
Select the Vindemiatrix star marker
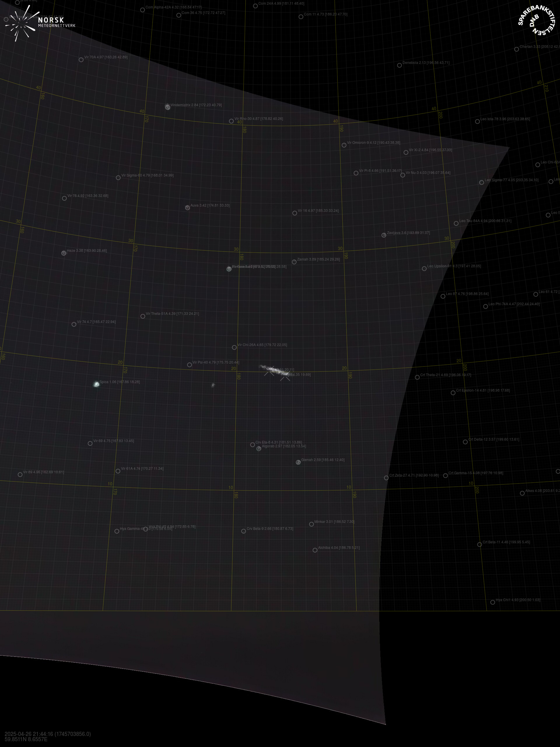(x=167, y=107)
